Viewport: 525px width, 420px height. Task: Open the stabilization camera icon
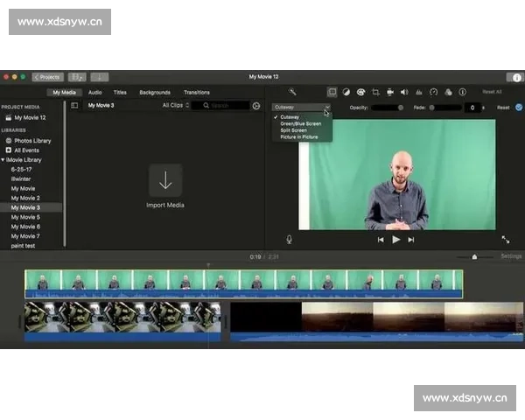pyautogui.click(x=389, y=92)
